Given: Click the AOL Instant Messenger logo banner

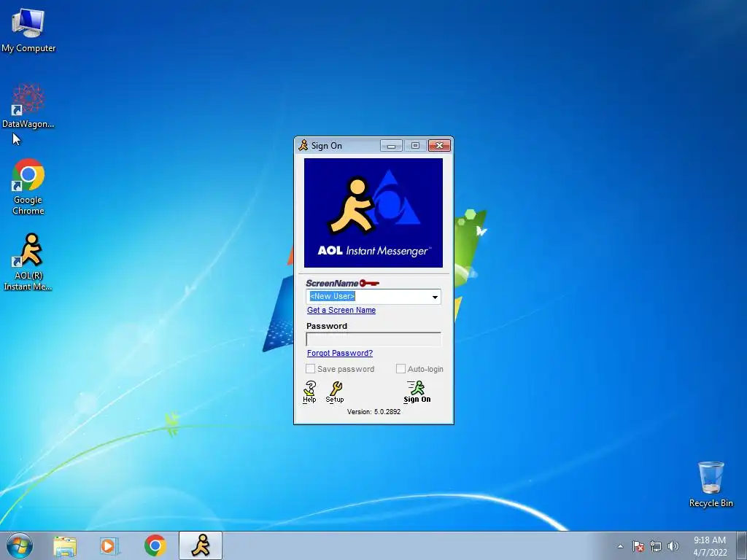Looking at the screenshot, I should 373,213.
